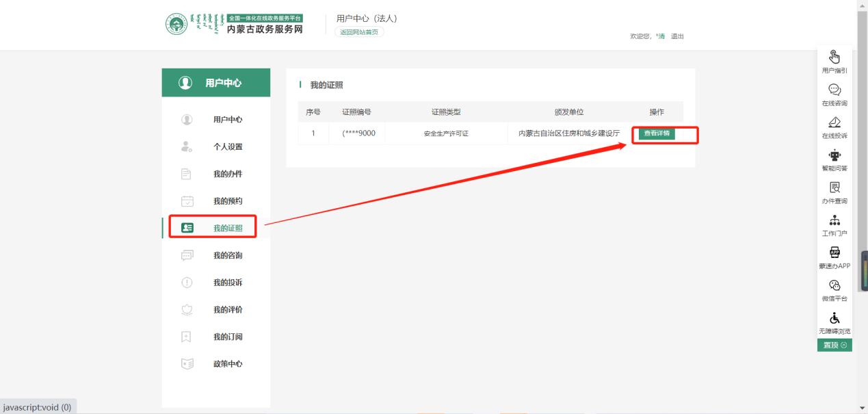
Task: Open 在线咨询 chat bubble icon
Action: click(x=834, y=90)
